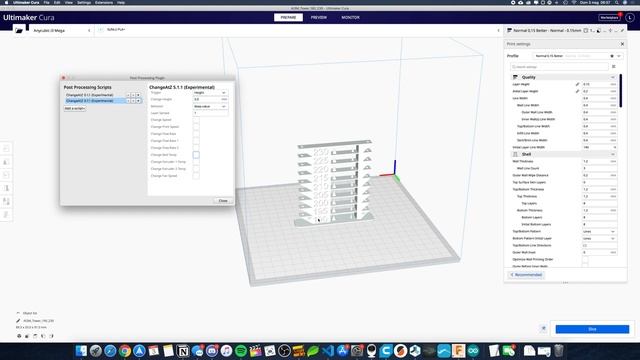Select Support Blocker tool in left toolbar
The image size is (640, 360).
pos(6,215)
